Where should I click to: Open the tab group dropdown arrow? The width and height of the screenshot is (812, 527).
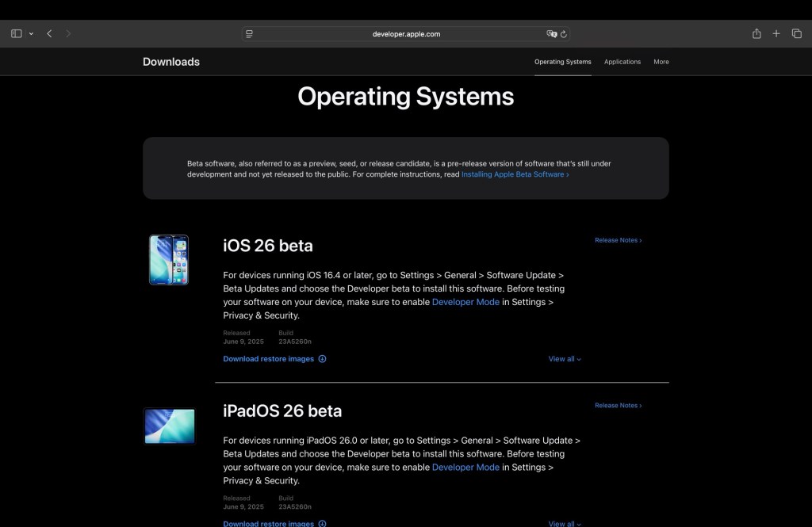click(31, 34)
